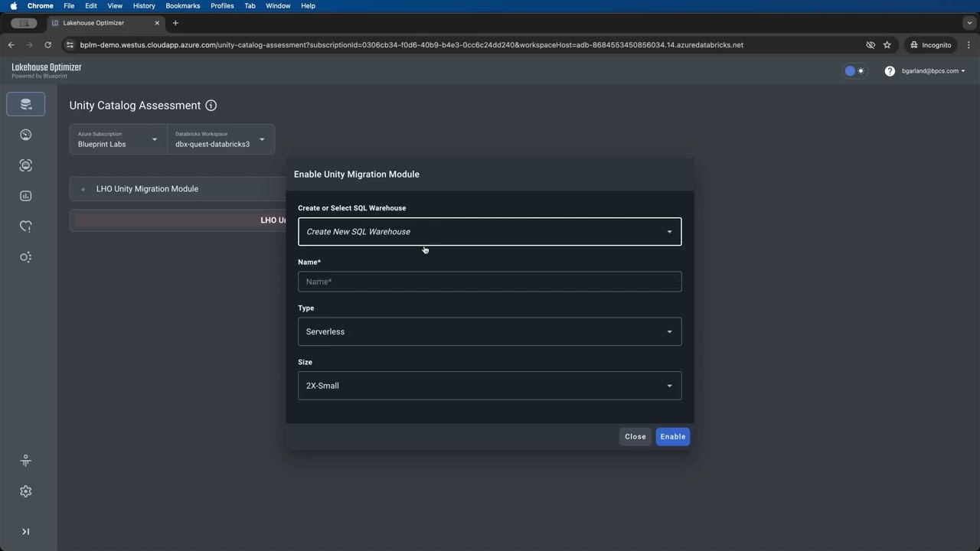Click the Incognito indicator button
The height and width of the screenshot is (551, 980).
pos(930,45)
